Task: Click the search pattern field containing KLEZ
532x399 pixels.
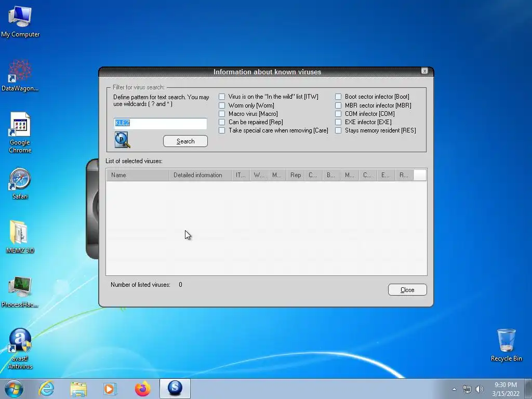Action: [160, 123]
